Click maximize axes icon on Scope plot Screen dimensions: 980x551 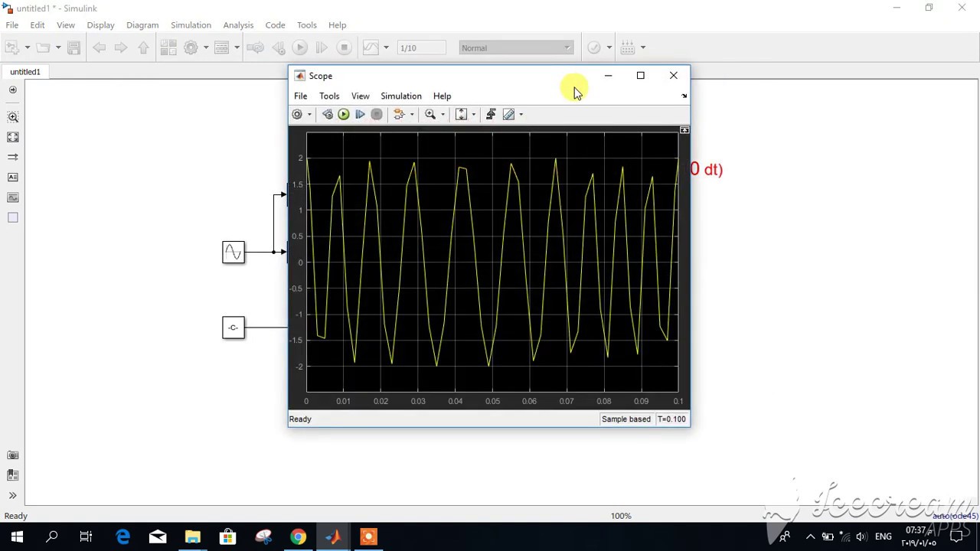[x=684, y=130]
